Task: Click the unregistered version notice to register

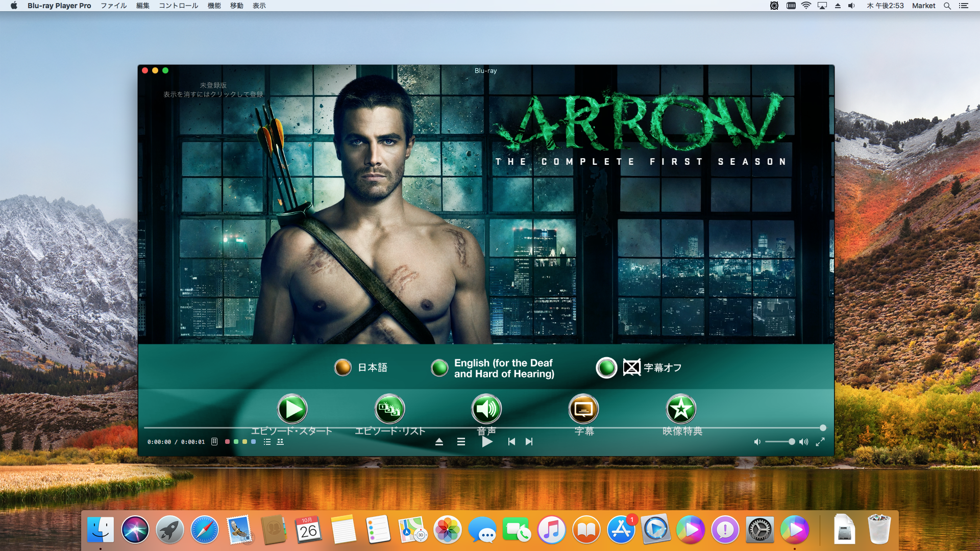Action: point(213,90)
